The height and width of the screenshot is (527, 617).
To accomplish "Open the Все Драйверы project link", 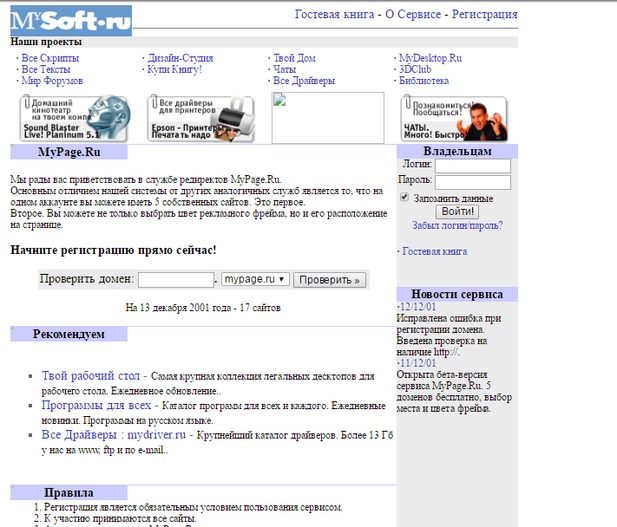I will point(304,81).
